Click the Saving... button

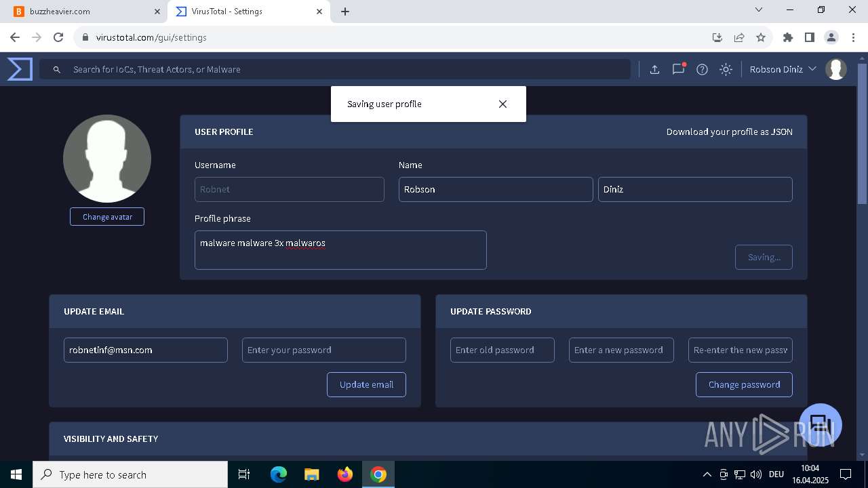tap(764, 257)
